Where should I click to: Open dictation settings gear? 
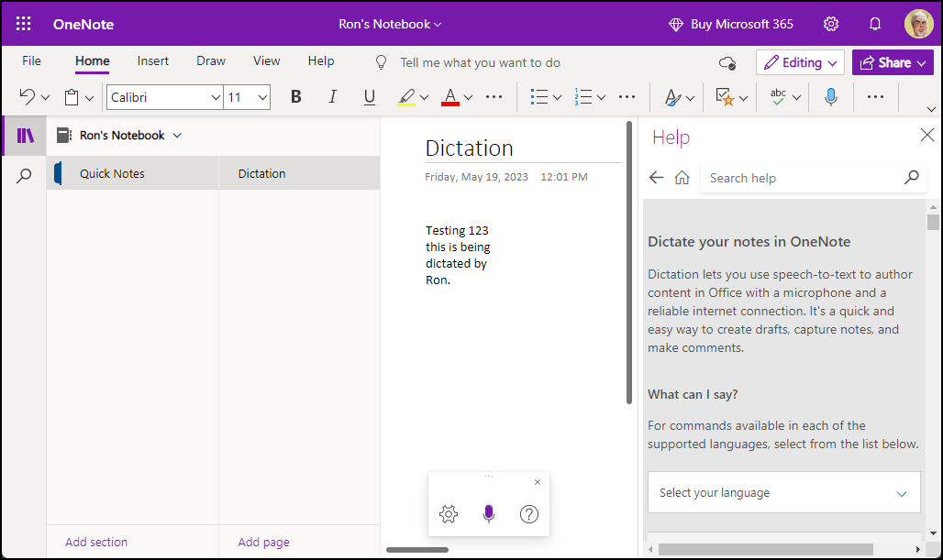pos(449,514)
